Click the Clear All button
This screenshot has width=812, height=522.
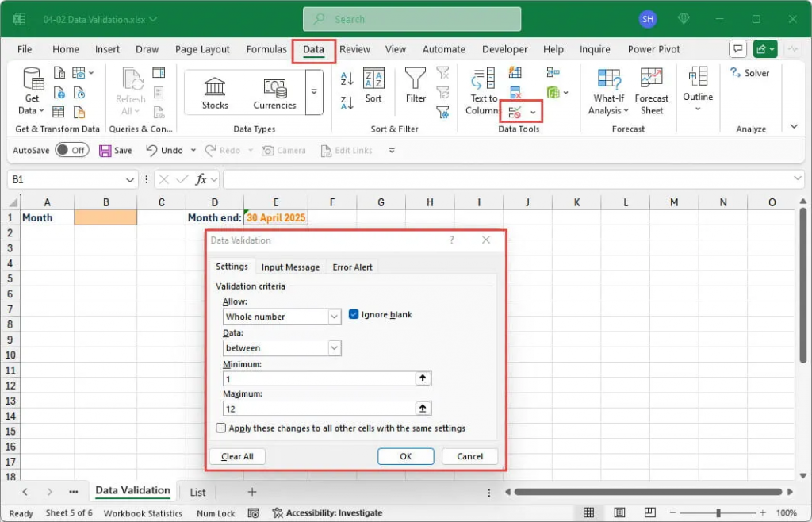[x=237, y=456]
